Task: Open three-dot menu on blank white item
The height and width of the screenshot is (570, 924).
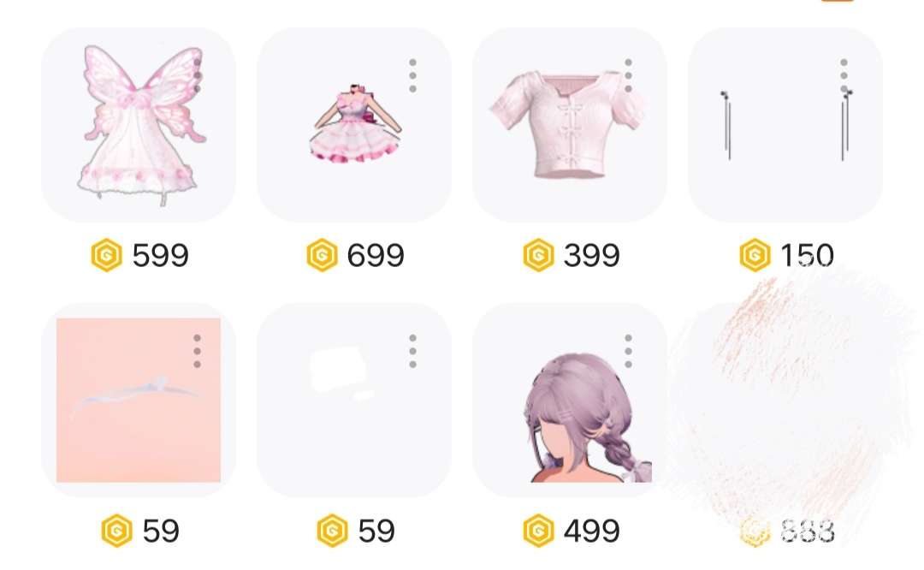Action: 412,351
